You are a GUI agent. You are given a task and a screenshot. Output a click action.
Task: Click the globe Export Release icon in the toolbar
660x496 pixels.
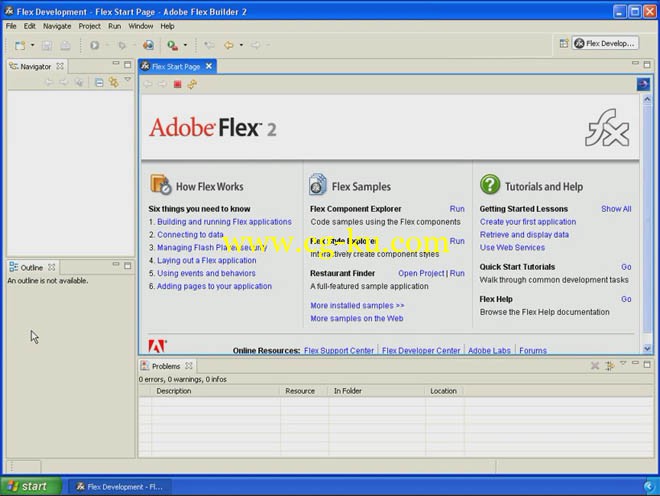click(x=148, y=45)
